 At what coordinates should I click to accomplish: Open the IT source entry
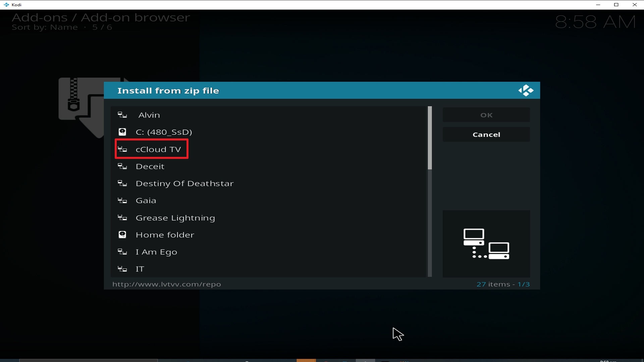coord(268,269)
